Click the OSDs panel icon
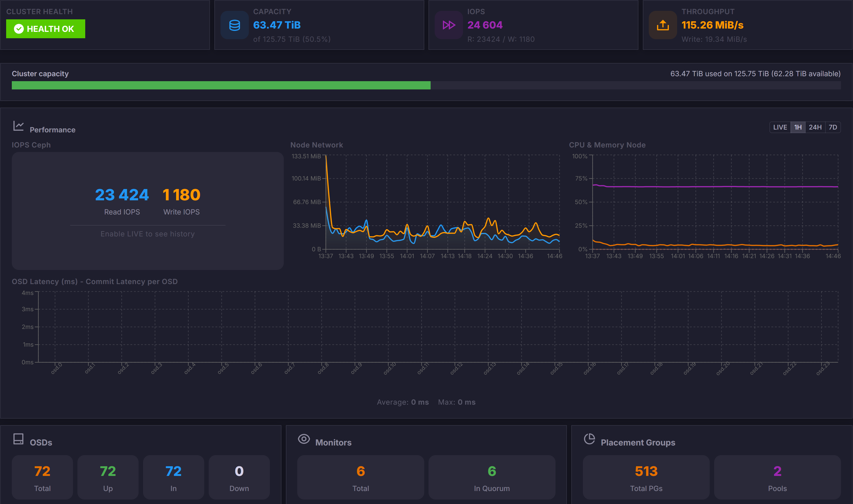 click(19, 439)
